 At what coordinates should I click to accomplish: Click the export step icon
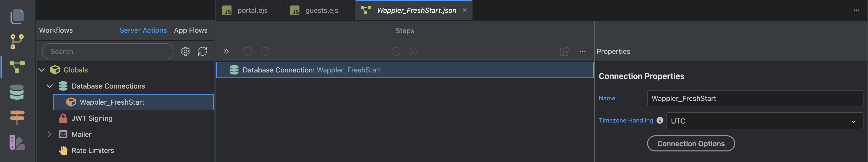[x=413, y=51]
